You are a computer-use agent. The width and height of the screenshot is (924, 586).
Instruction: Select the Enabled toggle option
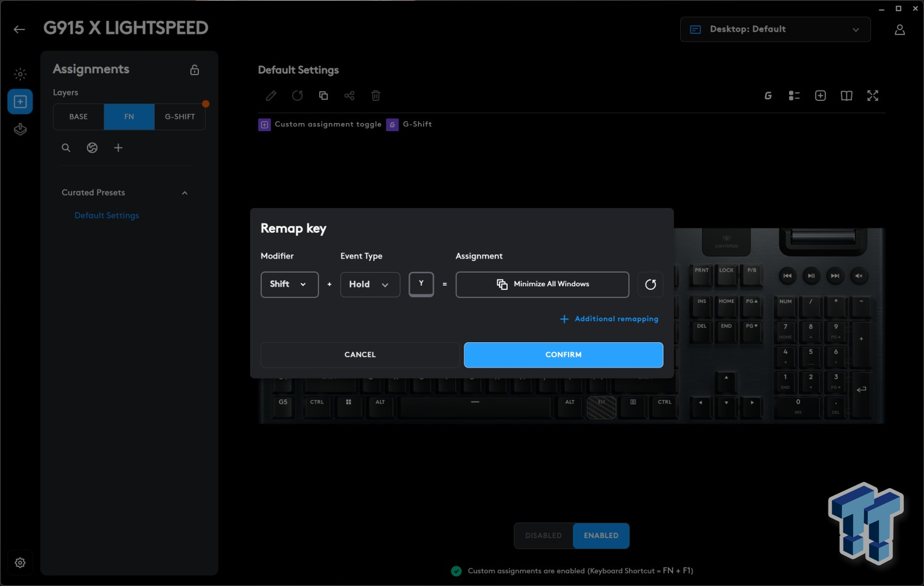click(x=601, y=536)
